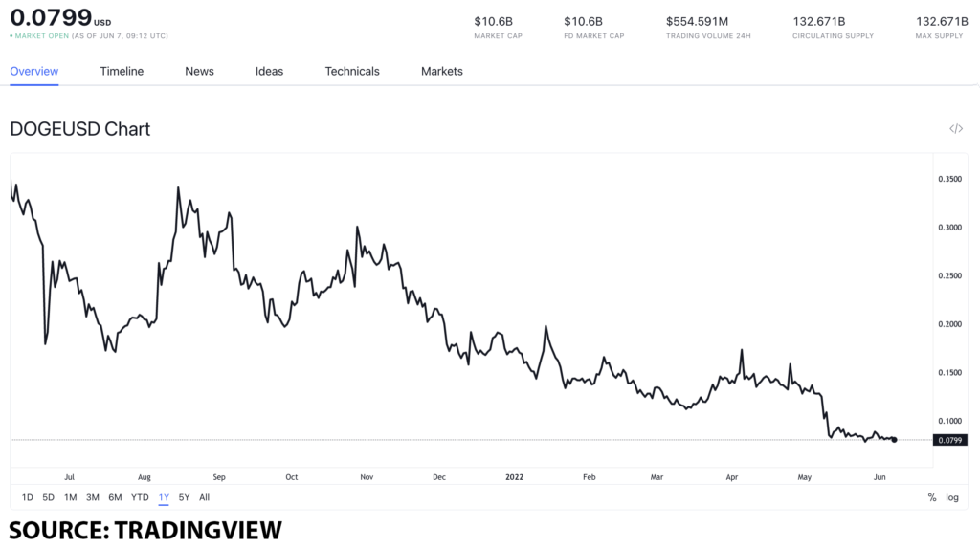The height and width of the screenshot is (548, 980).
Task: Toggle log scale on chart
Action: click(x=952, y=497)
